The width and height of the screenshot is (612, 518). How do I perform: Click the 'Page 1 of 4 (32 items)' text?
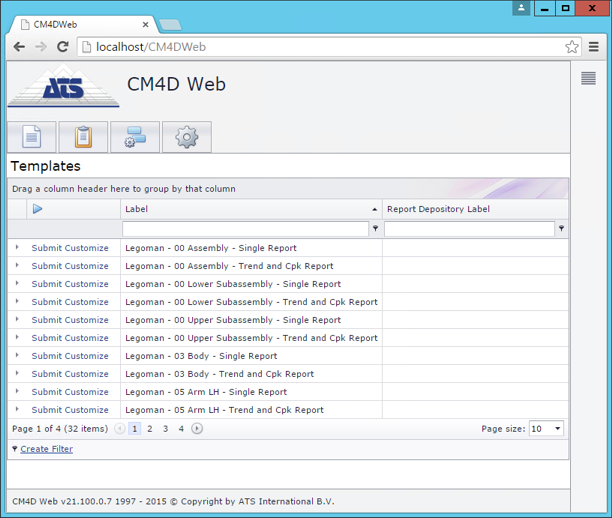[60, 429]
